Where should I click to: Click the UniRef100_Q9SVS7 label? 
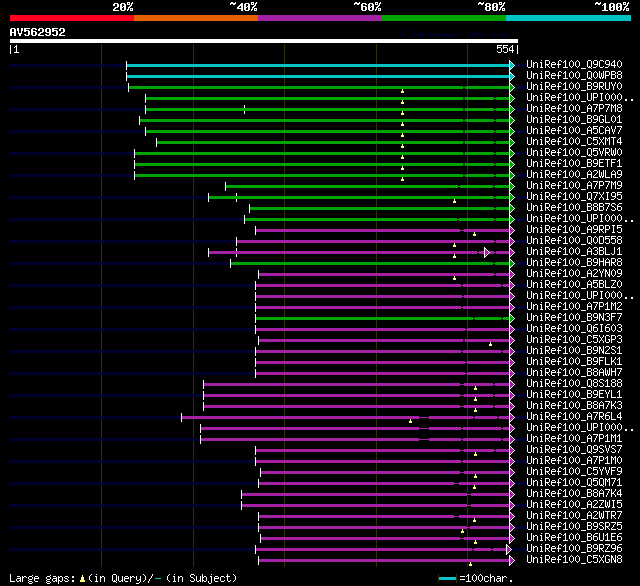574,450
